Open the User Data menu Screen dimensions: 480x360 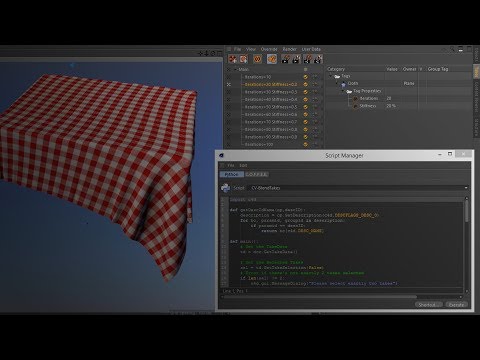tap(311, 49)
